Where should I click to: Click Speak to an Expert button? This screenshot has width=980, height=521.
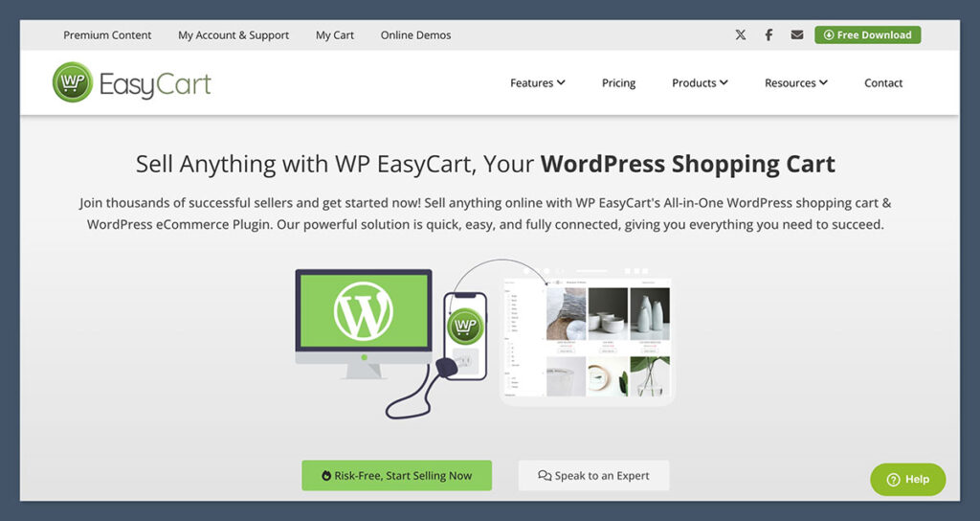pos(593,476)
